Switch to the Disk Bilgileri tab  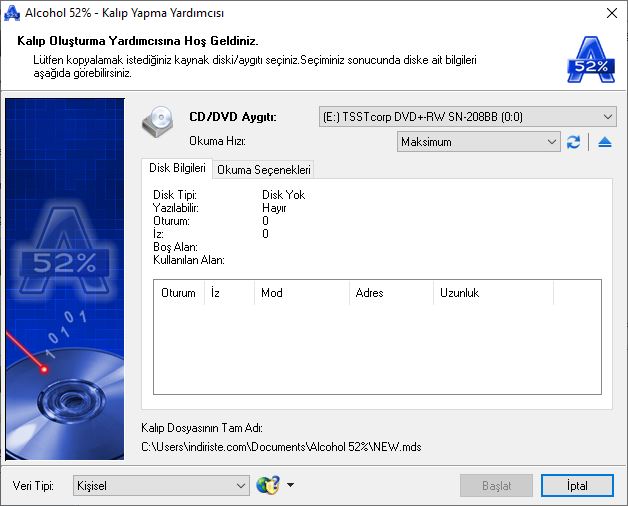click(x=177, y=168)
